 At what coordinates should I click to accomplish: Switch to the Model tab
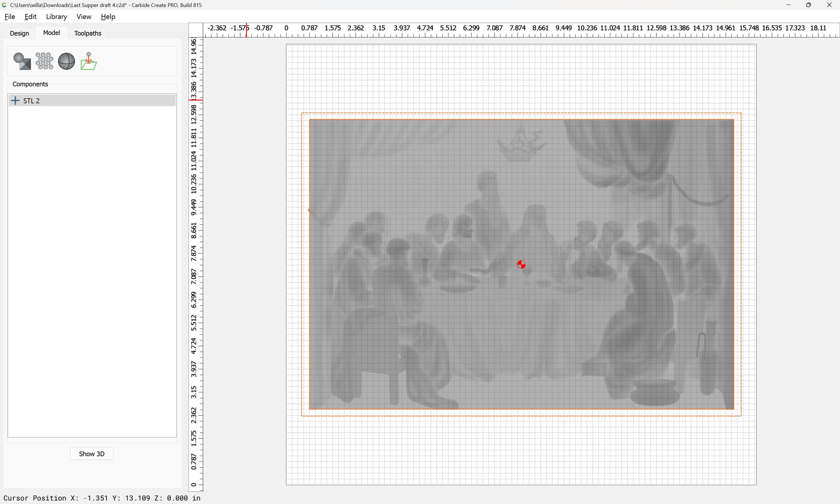[52, 33]
